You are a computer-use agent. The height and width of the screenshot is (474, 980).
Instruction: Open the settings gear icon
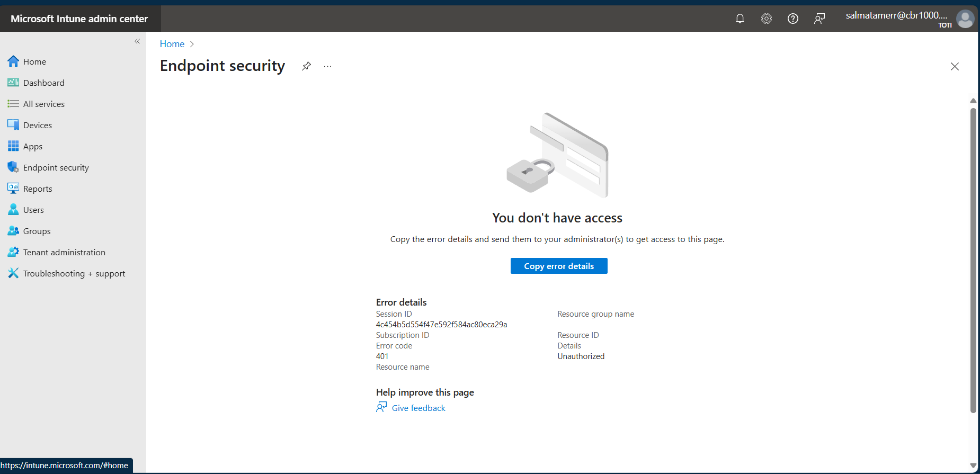pos(767,19)
